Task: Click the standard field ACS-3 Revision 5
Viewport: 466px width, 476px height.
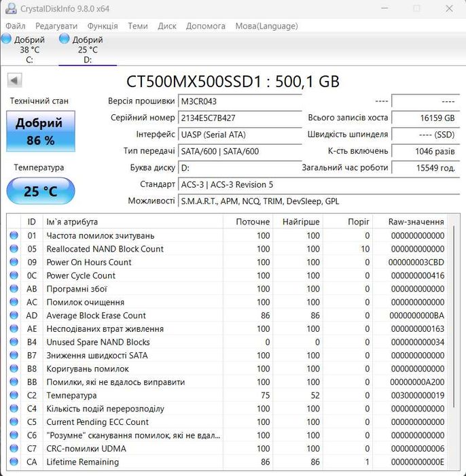Action: tap(319, 184)
